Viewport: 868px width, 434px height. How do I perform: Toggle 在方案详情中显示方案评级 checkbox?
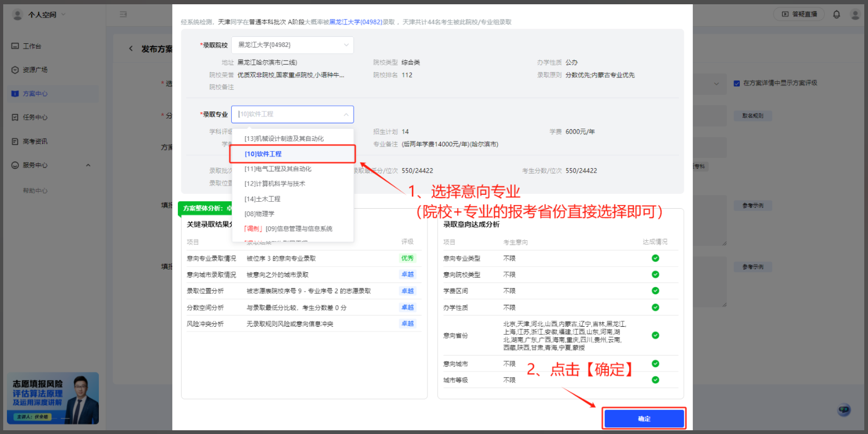[x=737, y=83]
